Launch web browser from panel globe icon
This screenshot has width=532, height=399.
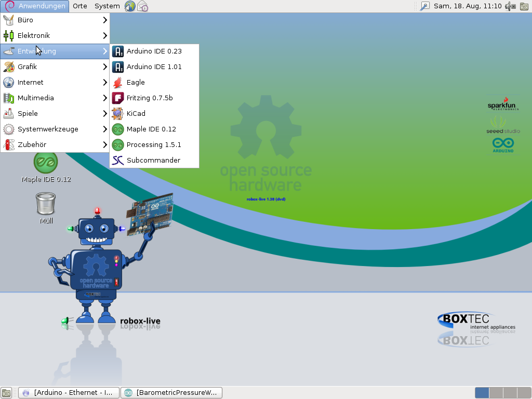click(130, 6)
